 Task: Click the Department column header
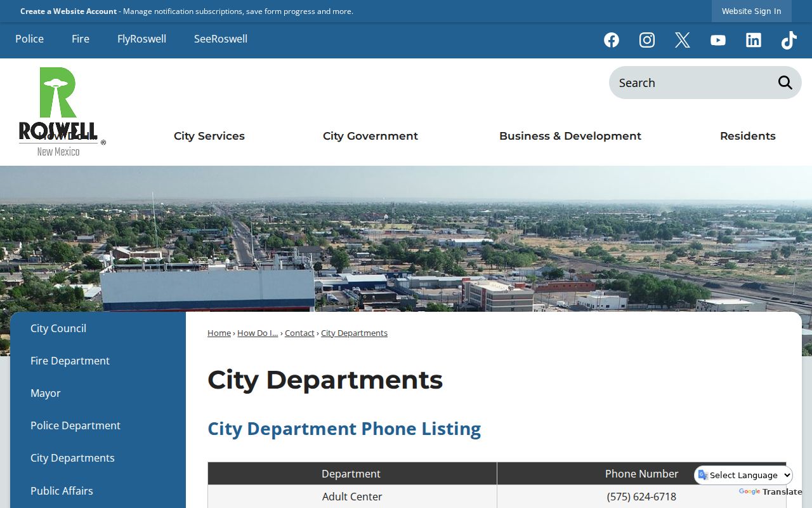(x=352, y=474)
